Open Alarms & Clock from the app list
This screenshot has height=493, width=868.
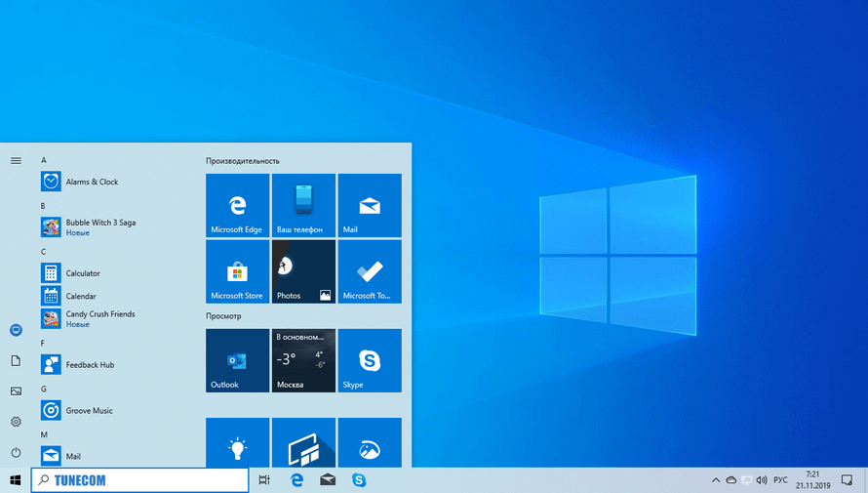(x=92, y=182)
